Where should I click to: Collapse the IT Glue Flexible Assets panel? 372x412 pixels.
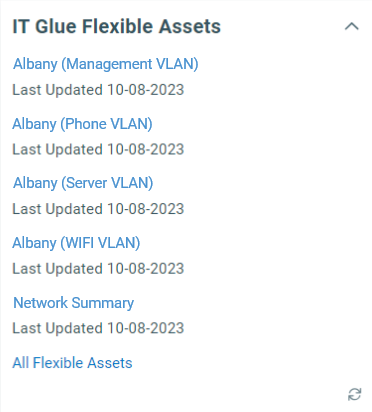(352, 26)
